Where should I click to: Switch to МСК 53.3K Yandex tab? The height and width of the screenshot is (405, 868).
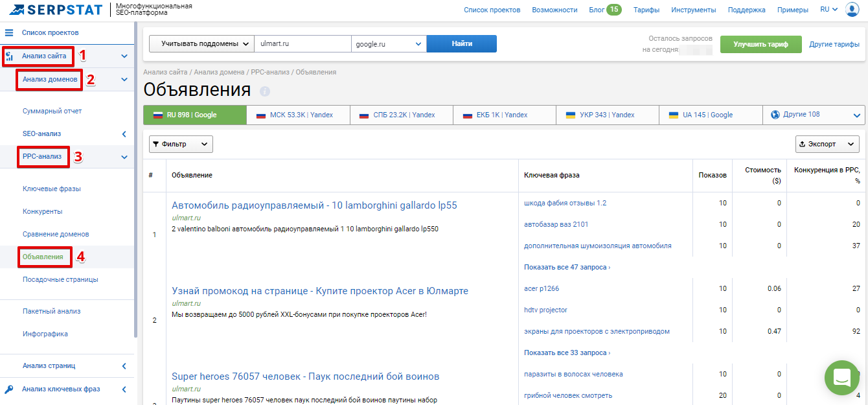coord(298,115)
